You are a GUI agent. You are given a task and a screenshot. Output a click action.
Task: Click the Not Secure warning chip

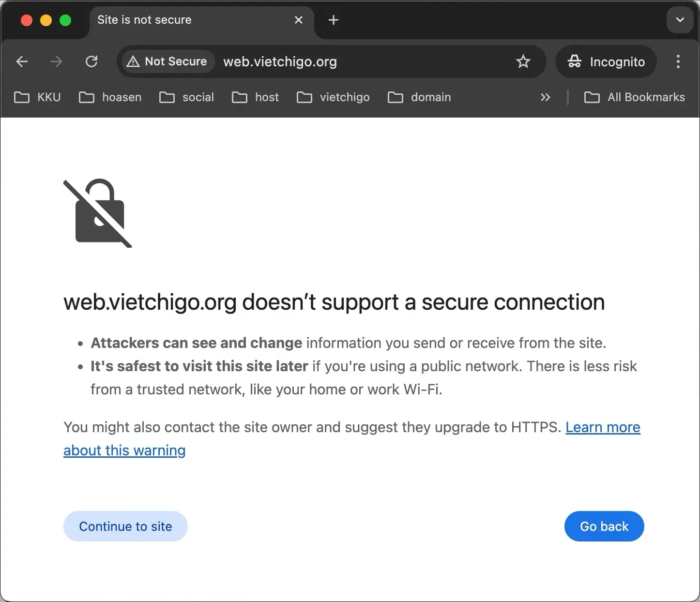pos(167,61)
